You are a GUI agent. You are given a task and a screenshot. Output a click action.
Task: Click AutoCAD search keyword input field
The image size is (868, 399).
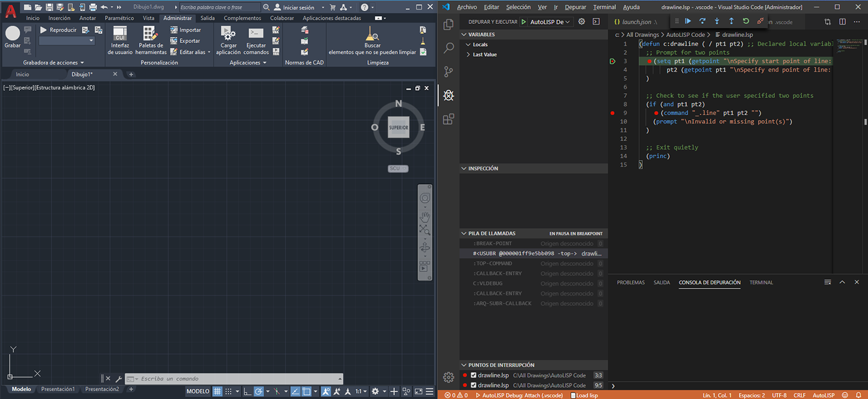pos(220,7)
